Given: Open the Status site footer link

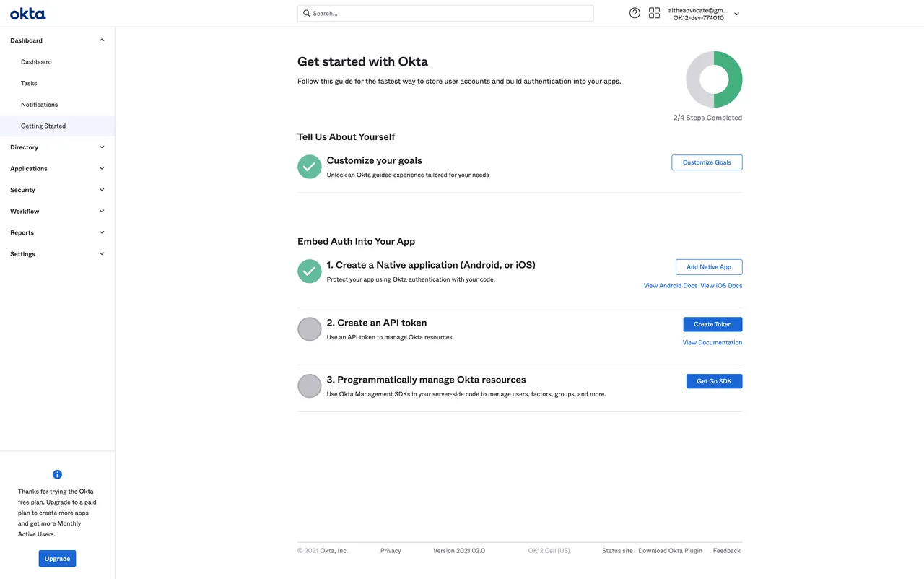Looking at the screenshot, I should (617, 551).
